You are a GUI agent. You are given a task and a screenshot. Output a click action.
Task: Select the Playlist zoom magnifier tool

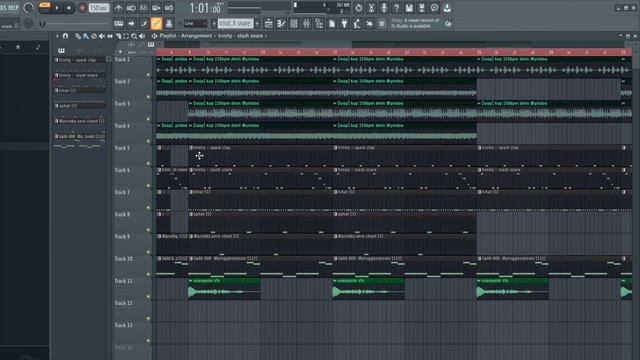pyautogui.click(x=134, y=36)
